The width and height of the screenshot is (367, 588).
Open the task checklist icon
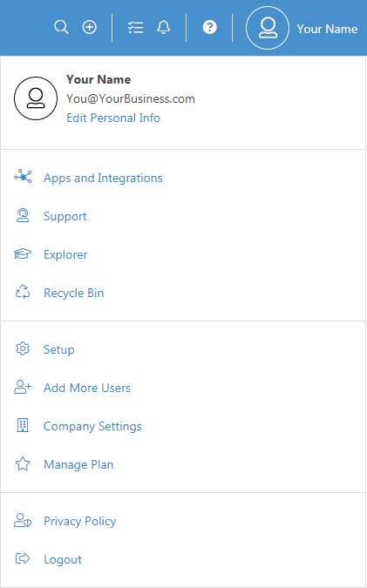tap(135, 27)
